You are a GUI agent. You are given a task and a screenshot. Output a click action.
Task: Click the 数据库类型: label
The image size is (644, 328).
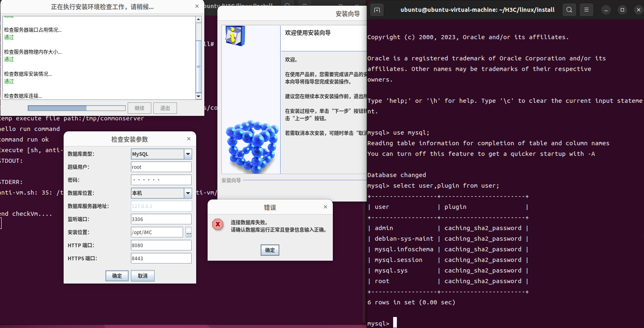pyautogui.click(x=81, y=154)
